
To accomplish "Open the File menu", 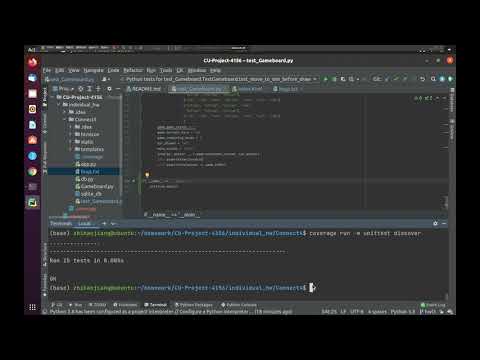I will pos(47,70).
